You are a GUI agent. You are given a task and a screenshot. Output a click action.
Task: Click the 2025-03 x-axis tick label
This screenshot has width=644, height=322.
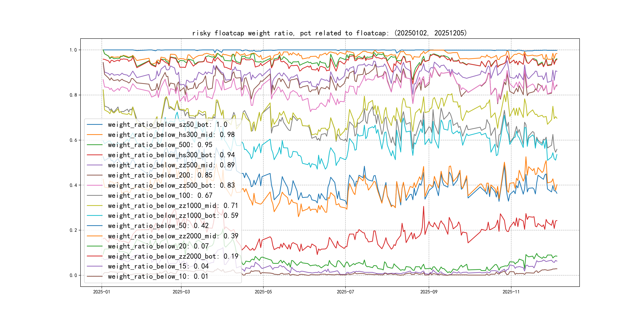[x=181, y=292]
